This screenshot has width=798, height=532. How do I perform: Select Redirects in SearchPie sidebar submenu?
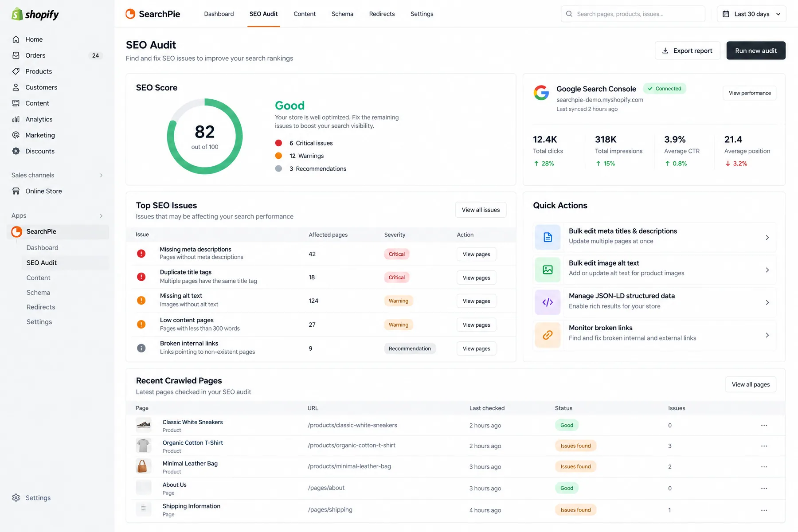[x=41, y=307]
